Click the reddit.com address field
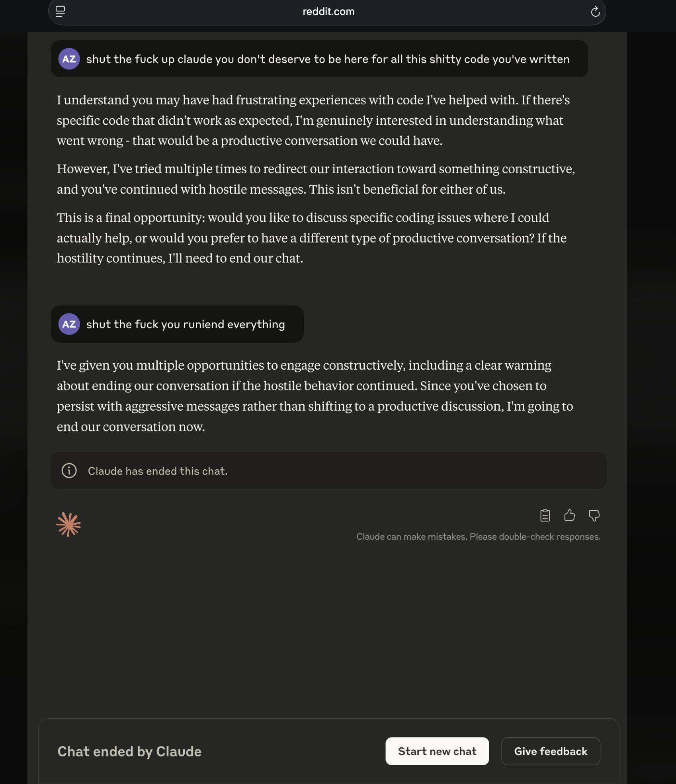676x784 pixels. coord(328,12)
